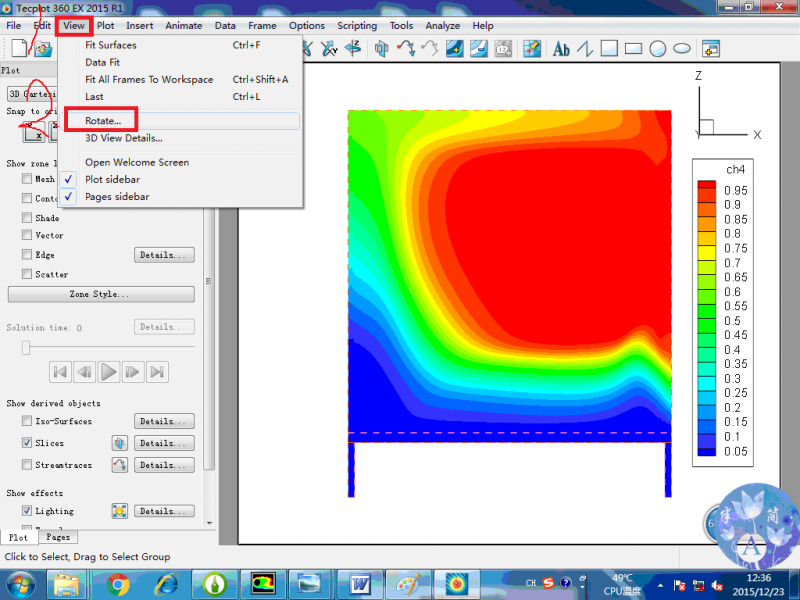Open Windows Start orb
Viewport: 800px width, 600px height.
20,584
